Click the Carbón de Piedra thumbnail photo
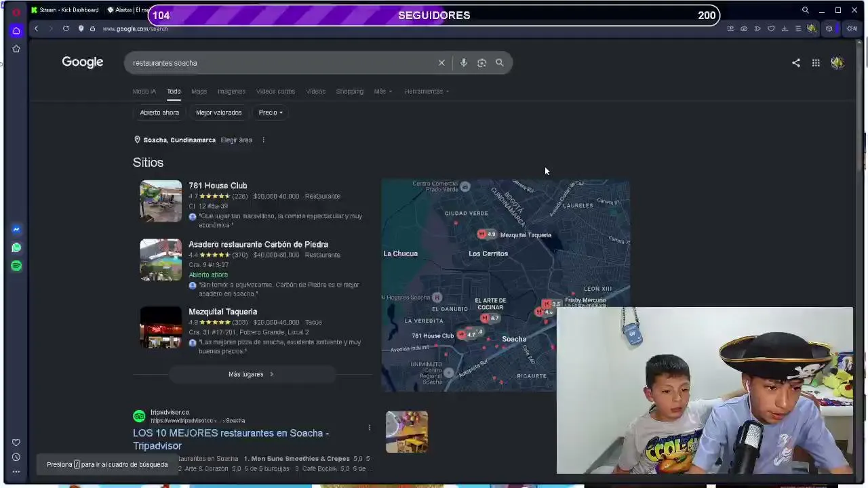This screenshot has width=868, height=488. click(161, 260)
